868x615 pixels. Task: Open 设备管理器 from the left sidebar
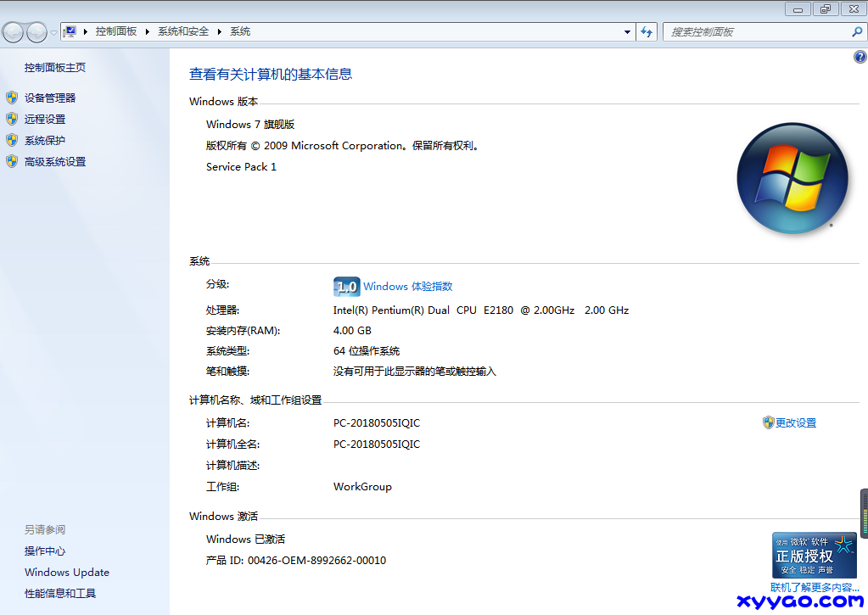click(50, 98)
